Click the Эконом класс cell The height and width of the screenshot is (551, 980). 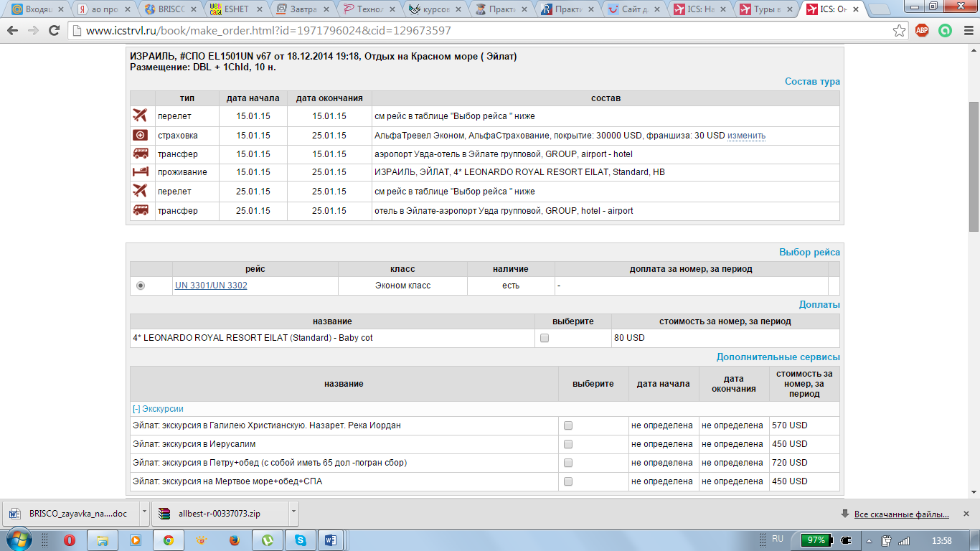(402, 286)
